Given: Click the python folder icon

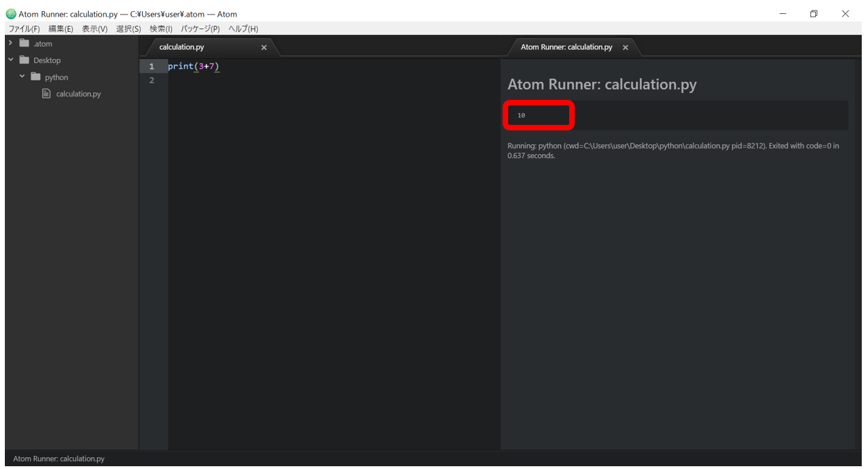Looking at the screenshot, I should point(35,76).
